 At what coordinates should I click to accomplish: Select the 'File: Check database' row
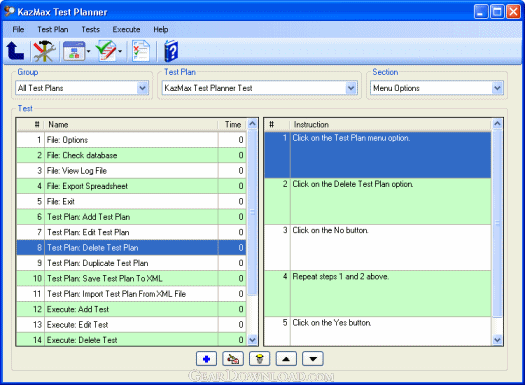pos(131,155)
